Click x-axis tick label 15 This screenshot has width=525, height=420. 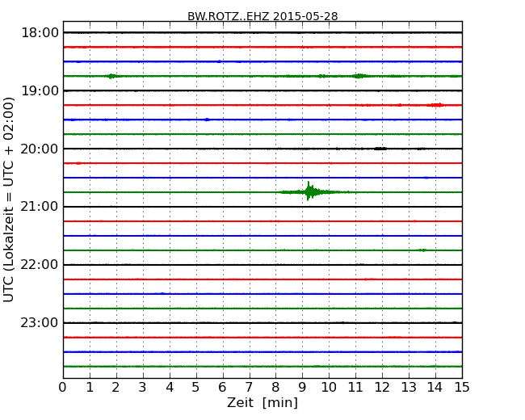click(462, 387)
